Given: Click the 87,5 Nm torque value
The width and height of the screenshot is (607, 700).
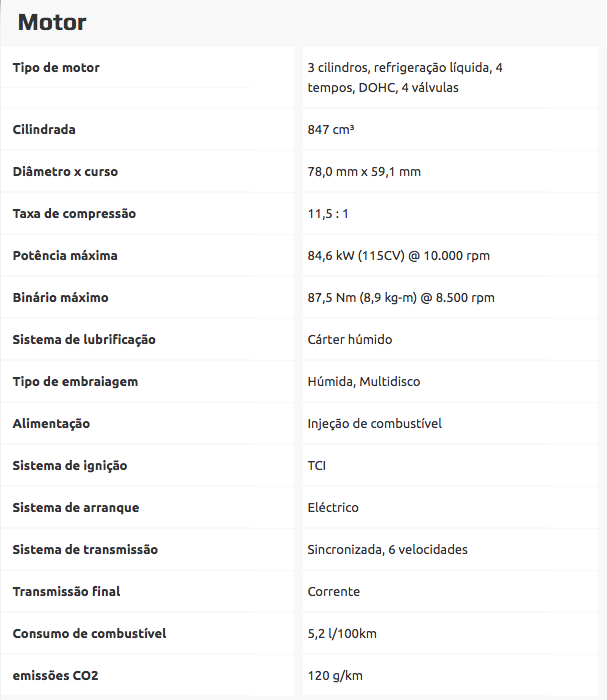Looking at the screenshot, I should 401,298.
